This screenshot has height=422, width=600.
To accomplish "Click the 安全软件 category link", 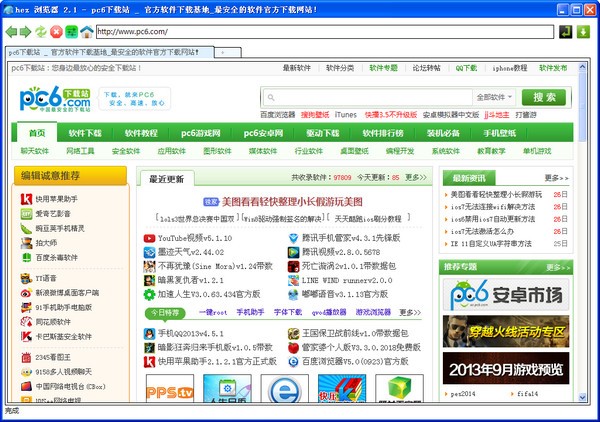I will pos(126,151).
